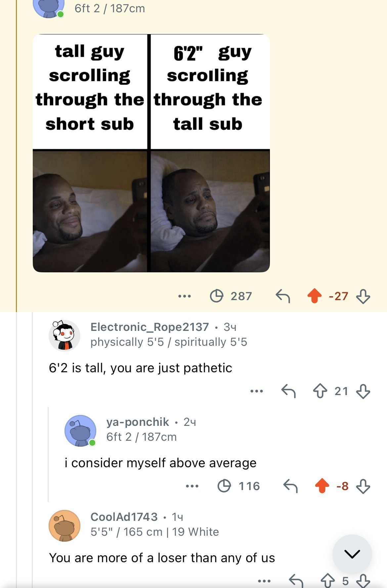The image size is (387, 588).
Task: Collapse ya-ponchik reply thread line
Action: [48, 454]
